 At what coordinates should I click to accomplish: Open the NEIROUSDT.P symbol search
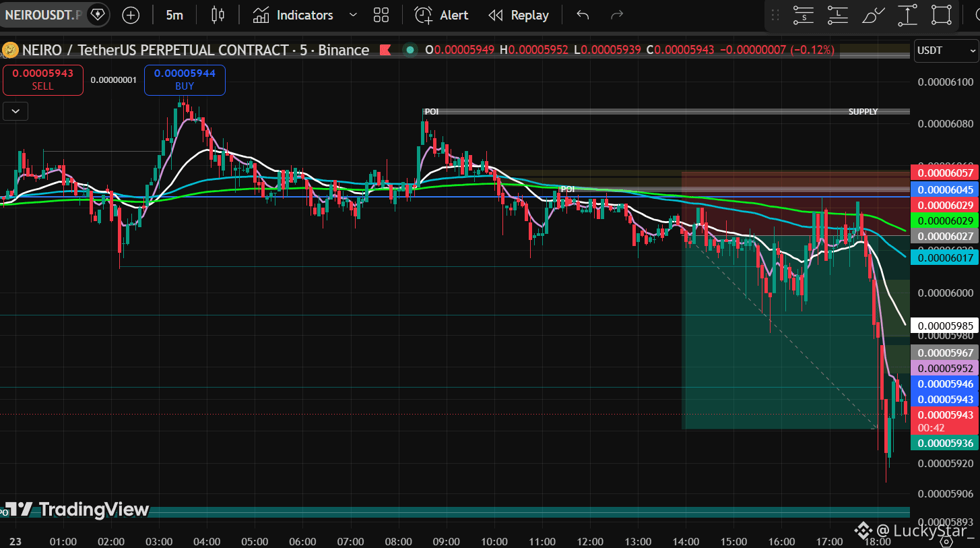(x=43, y=14)
